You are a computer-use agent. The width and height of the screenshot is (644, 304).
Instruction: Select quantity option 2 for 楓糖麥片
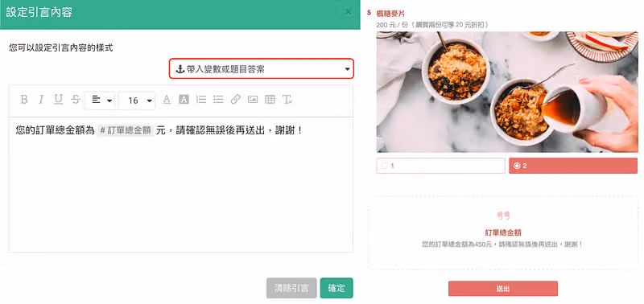[x=573, y=166]
